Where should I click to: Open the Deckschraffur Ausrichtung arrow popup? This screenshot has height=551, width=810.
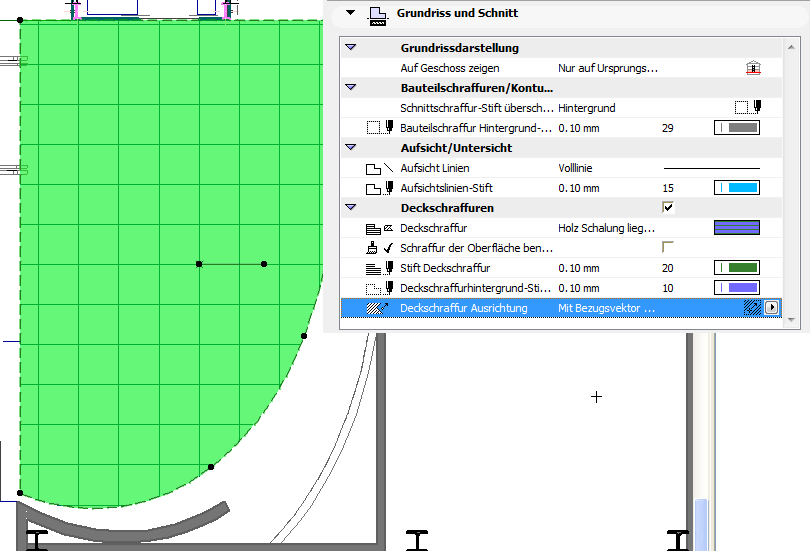771,308
